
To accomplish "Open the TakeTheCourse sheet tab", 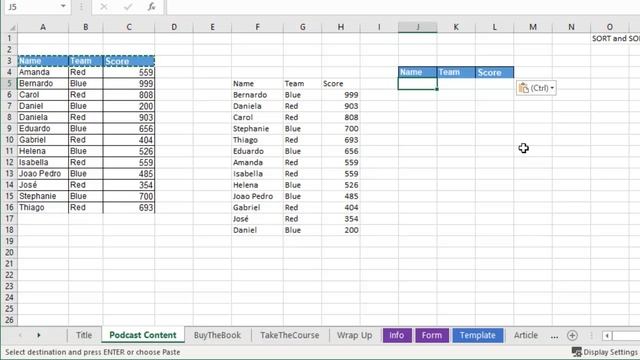I will [x=289, y=335].
